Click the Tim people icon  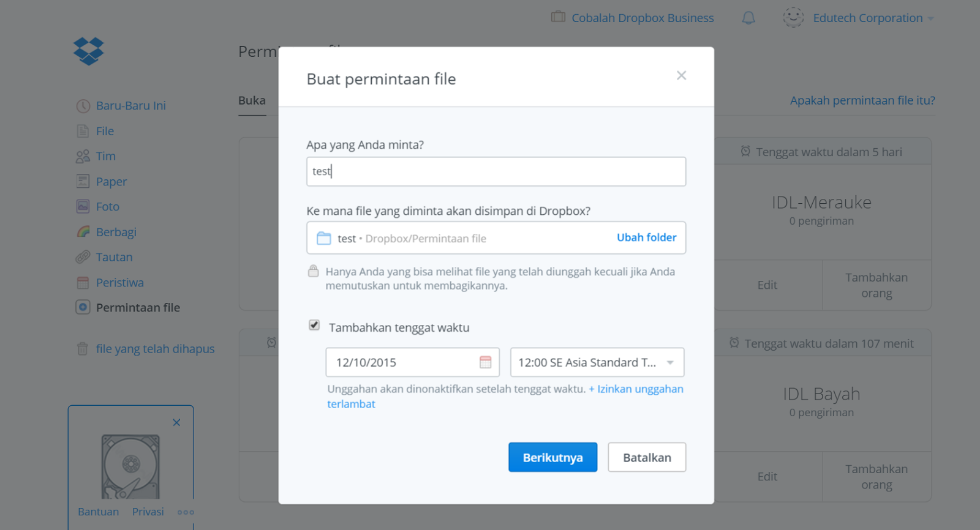[x=83, y=157]
